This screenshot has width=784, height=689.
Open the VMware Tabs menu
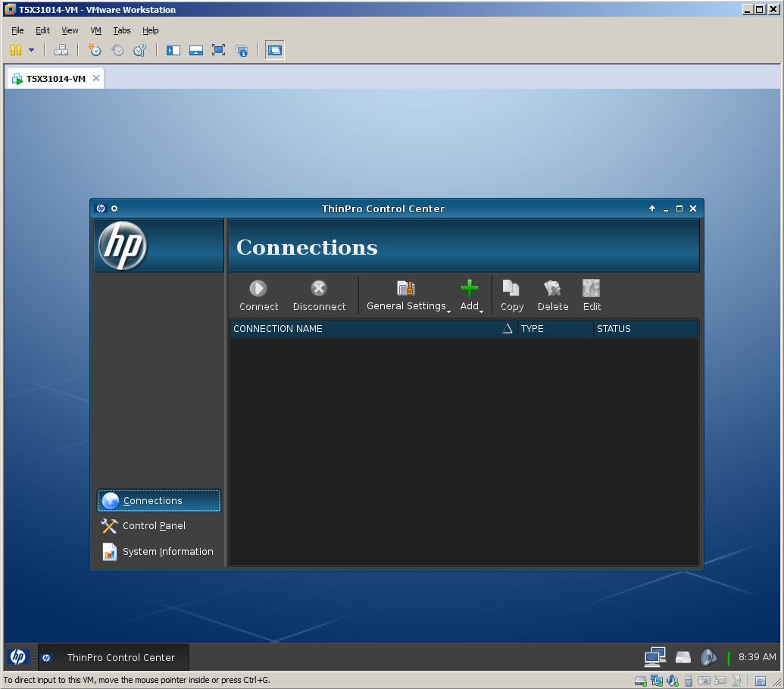[x=121, y=30]
